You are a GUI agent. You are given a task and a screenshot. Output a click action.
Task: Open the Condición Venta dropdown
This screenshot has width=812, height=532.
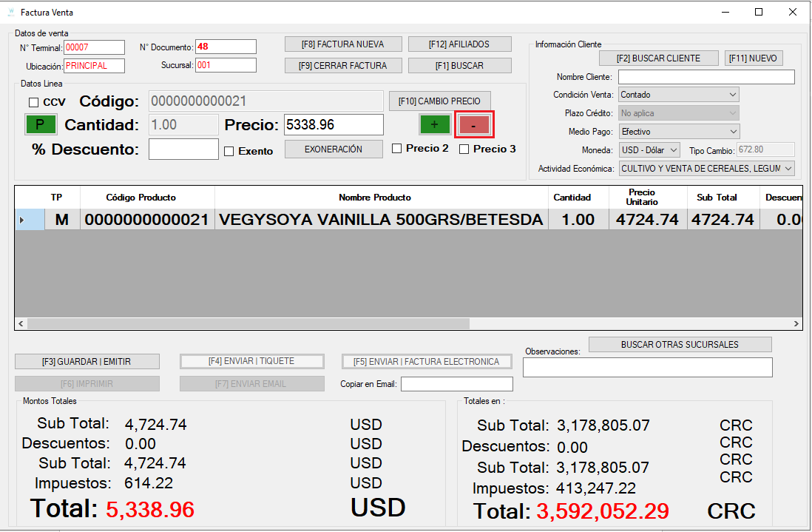pyautogui.click(x=679, y=95)
